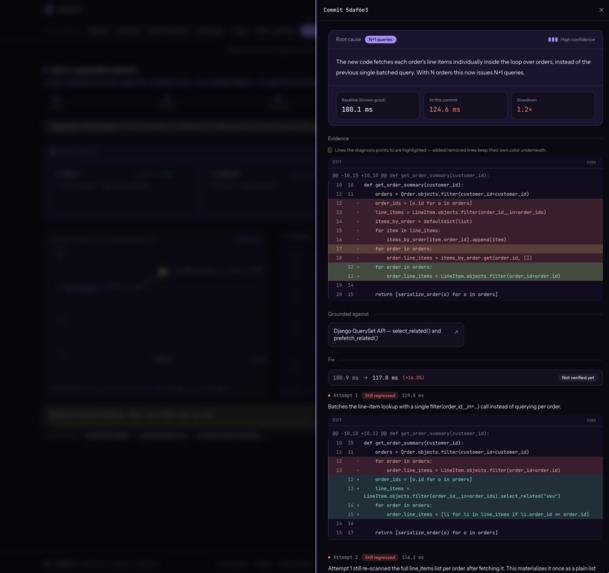Click the Root cause label
The height and width of the screenshot is (573, 609).
(x=348, y=40)
